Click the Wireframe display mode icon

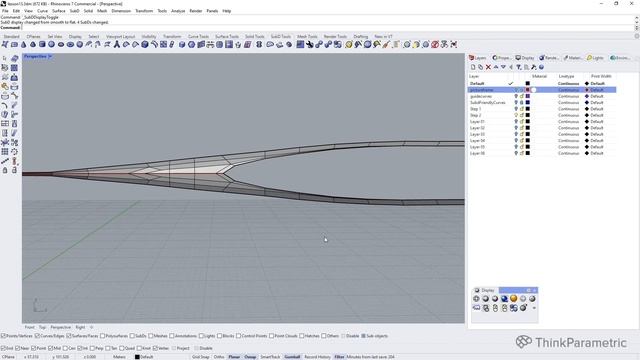(476, 299)
